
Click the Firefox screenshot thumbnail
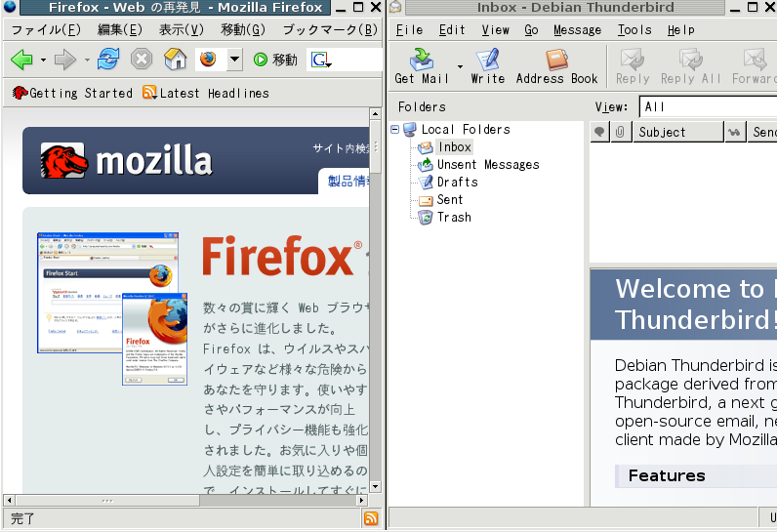tap(112, 308)
